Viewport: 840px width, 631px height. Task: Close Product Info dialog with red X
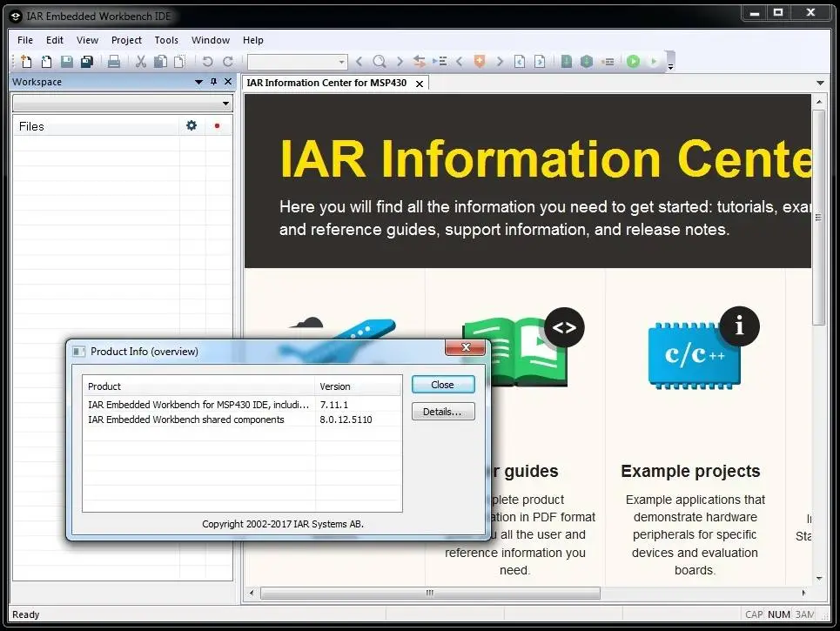(x=465, y=347)
